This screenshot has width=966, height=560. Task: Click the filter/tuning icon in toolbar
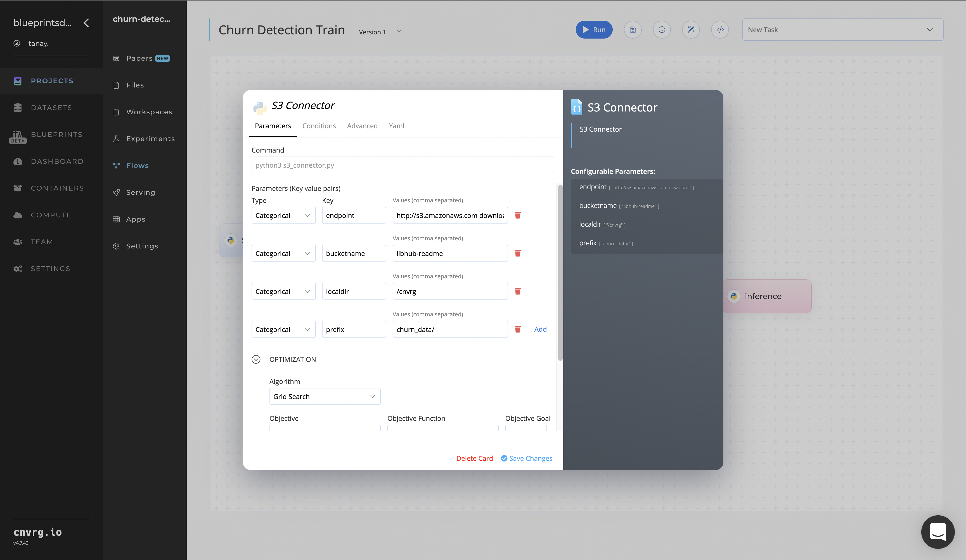(691, 29)
